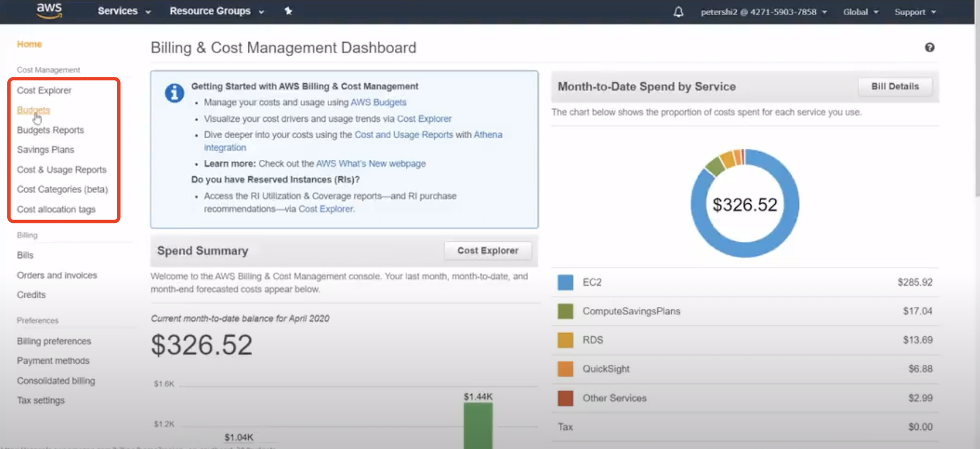Click the EC2 blue legend swatch
Screen dimensions: 980x449
pos(565,282)
